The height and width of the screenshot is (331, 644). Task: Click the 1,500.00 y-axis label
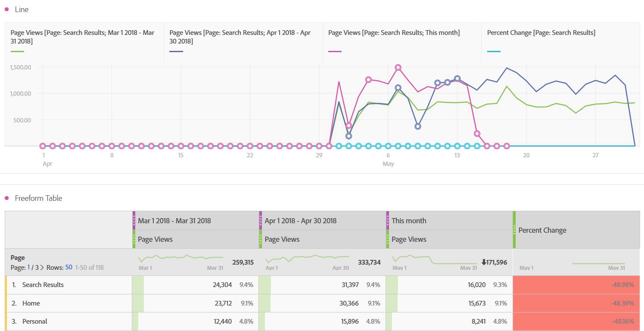click(21, 67)
